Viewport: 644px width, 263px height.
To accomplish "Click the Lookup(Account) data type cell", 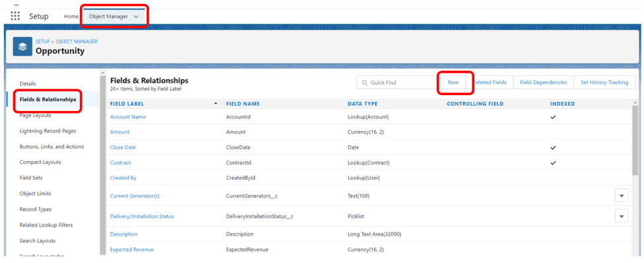I will 368,117.
